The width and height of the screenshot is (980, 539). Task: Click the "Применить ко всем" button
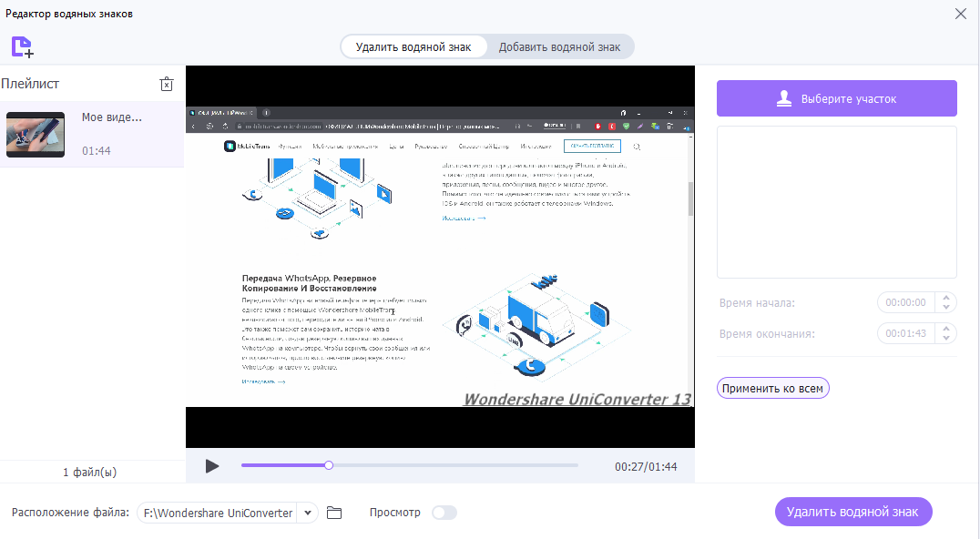(x=772, y=388)
